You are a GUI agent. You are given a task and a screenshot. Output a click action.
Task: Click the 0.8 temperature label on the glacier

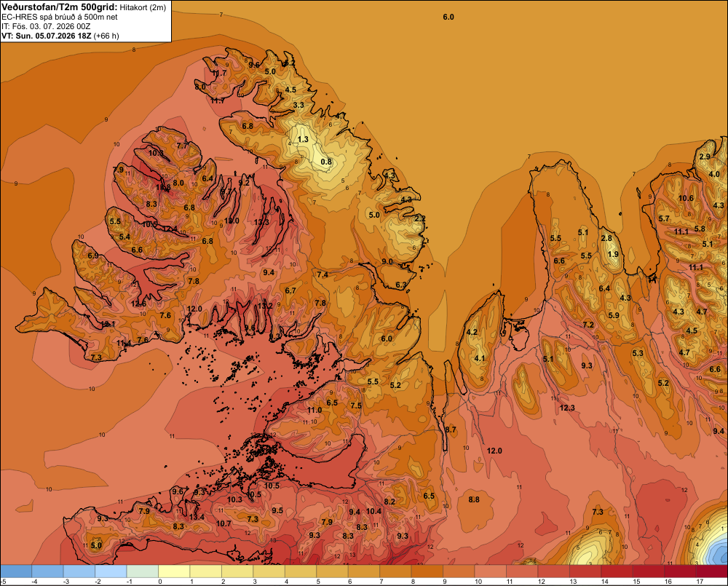[326, 162]
